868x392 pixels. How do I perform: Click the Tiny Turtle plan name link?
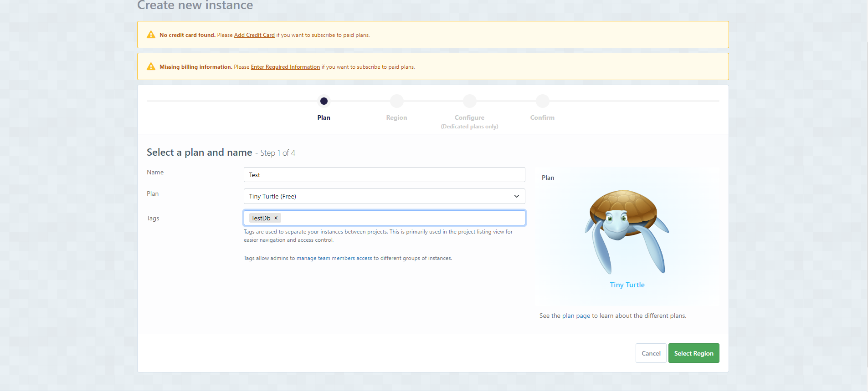[627, 285]
